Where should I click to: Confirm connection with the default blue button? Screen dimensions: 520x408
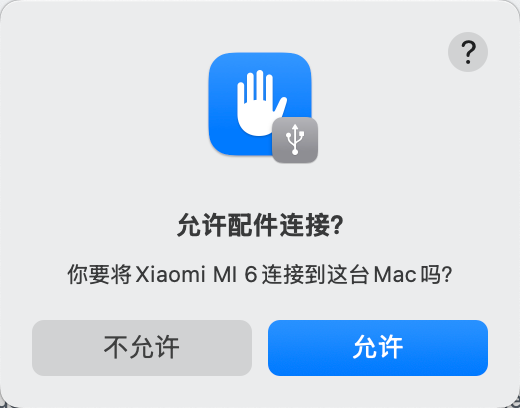coord(378,348)
